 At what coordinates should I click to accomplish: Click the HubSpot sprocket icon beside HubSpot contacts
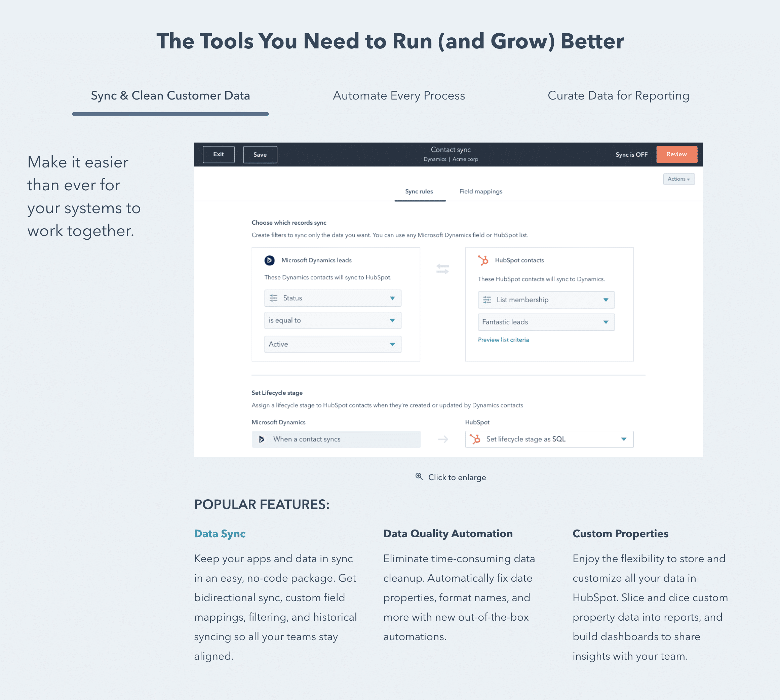483,260
